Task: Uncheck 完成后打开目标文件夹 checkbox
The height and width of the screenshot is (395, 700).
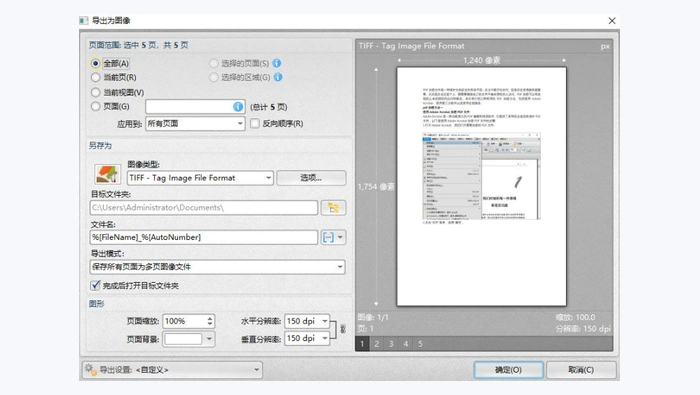Action: pos(95,285)
